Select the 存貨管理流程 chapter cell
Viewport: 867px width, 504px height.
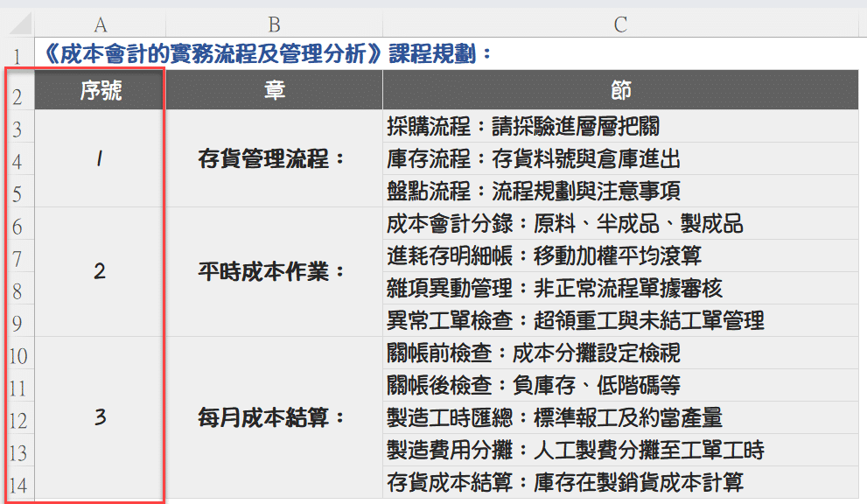click(274, 158)
